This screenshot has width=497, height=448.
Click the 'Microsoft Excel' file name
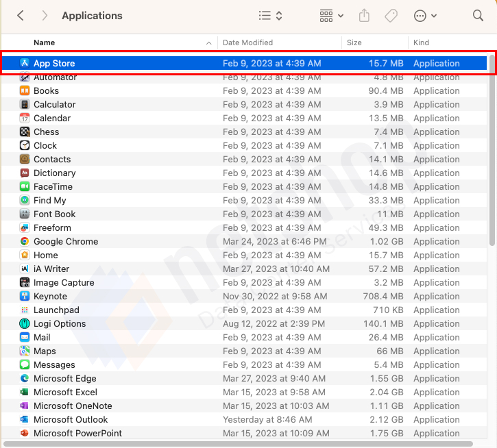(65, 392)
